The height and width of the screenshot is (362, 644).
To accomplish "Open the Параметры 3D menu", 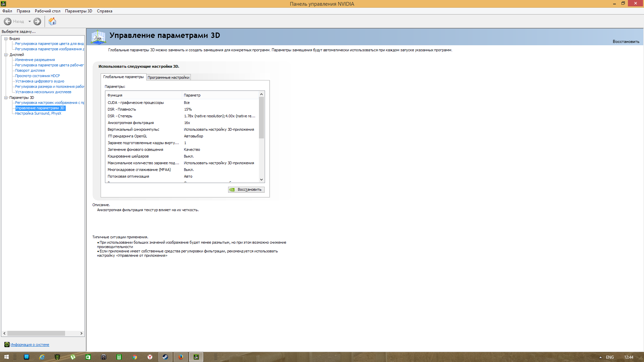I will 78,11.
